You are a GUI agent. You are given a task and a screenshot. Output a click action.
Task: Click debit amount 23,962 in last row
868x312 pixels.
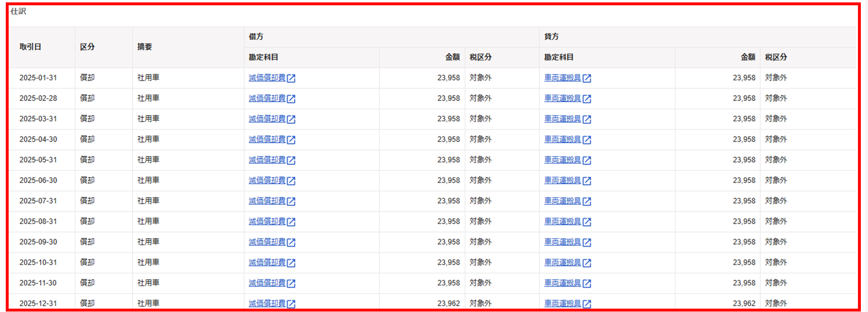tap(448, 303)
